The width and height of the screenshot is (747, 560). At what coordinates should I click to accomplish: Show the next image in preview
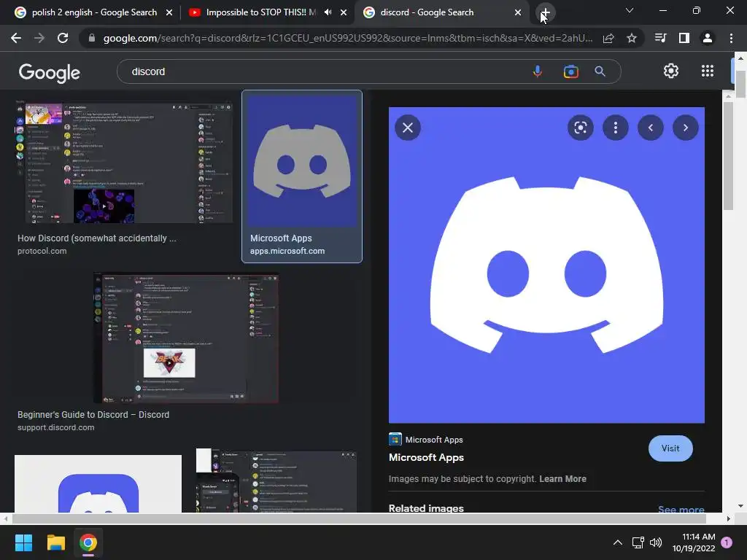(x=686, y=128)
